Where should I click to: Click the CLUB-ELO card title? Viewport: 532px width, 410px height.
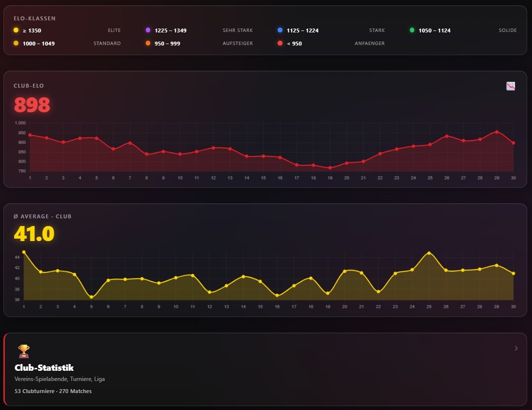(29, 86)
